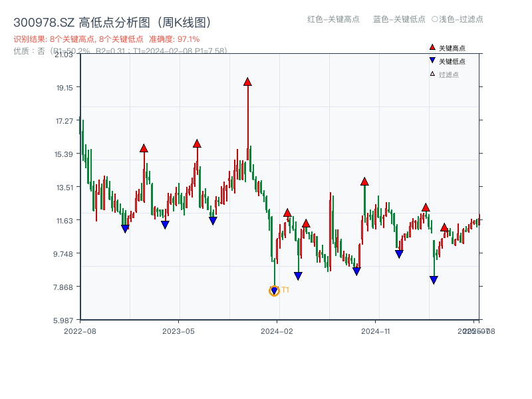Image resolution: width=532 pixels, height=399 pixels.
Task: Click the red triangle near 2023-05
Action: point(197,142)
